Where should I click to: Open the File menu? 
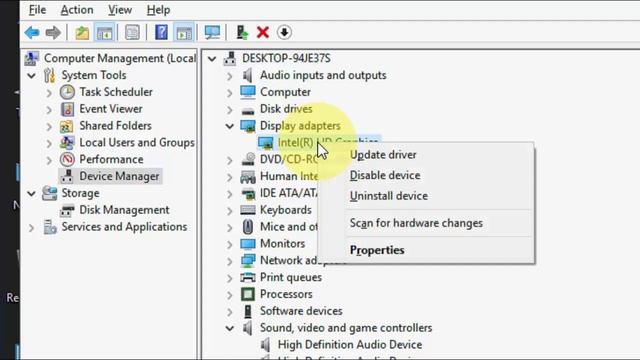(x=37, y=9)
